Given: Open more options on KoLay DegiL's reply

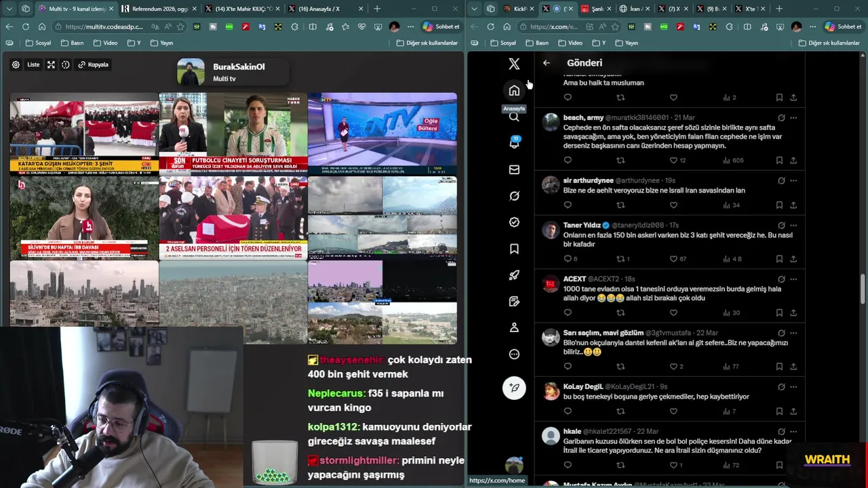Looking at the screenshot, I should tap(793, 387).
